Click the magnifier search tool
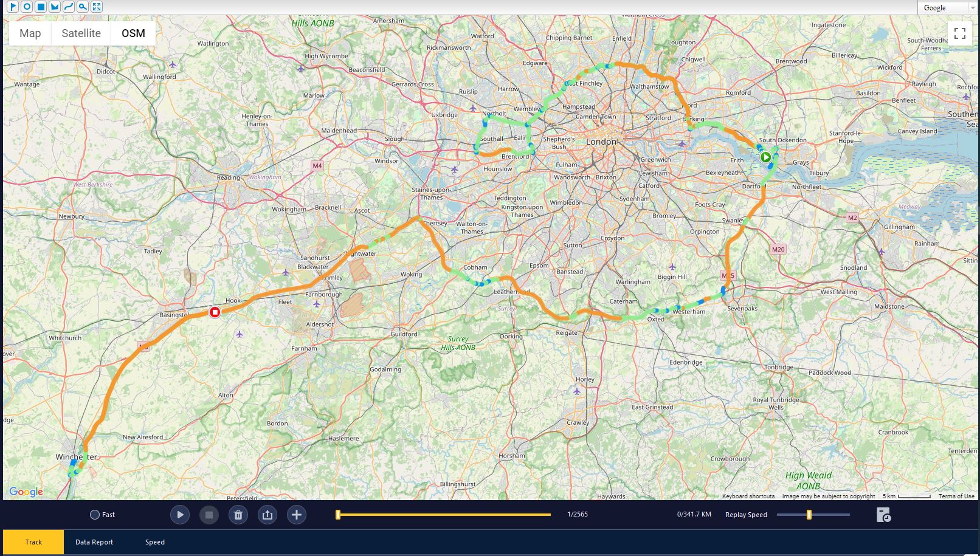980x556 pixels. [83, 7]
